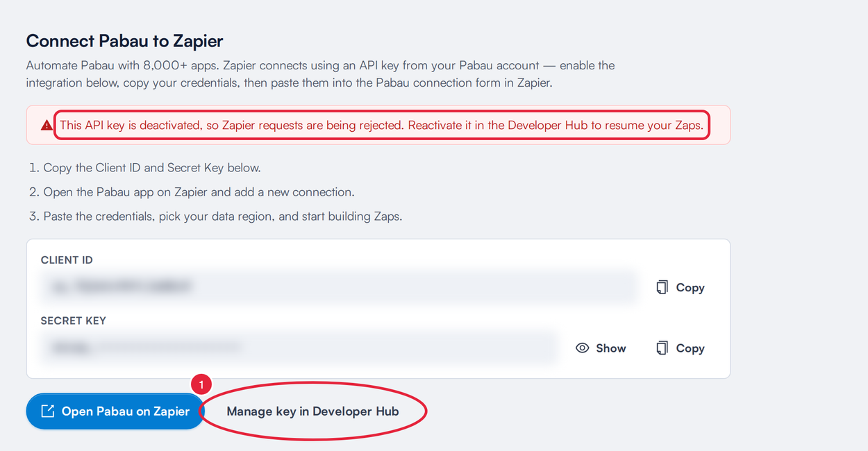The height and width of the screenshot is (451, 868).
Task: Select the 'Connect Pabau to Zapier' heading
Action: [x=124, y=41]
